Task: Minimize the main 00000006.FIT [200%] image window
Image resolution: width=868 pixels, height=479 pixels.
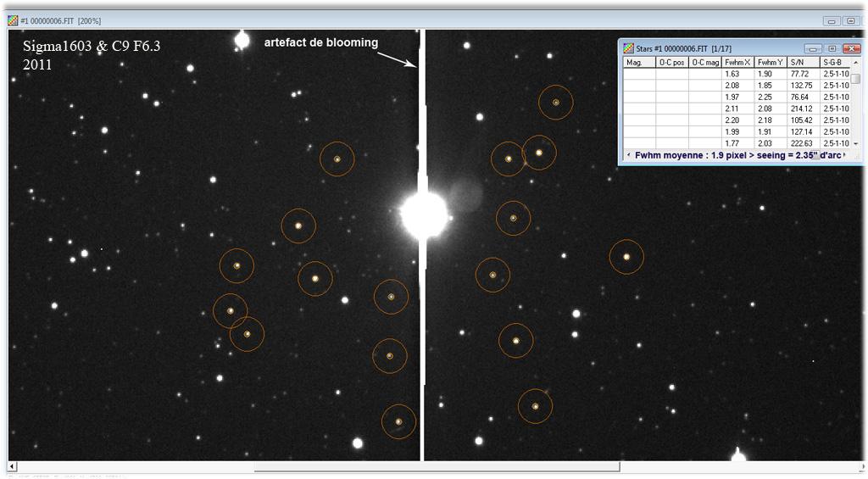Action: click(832, 21)
